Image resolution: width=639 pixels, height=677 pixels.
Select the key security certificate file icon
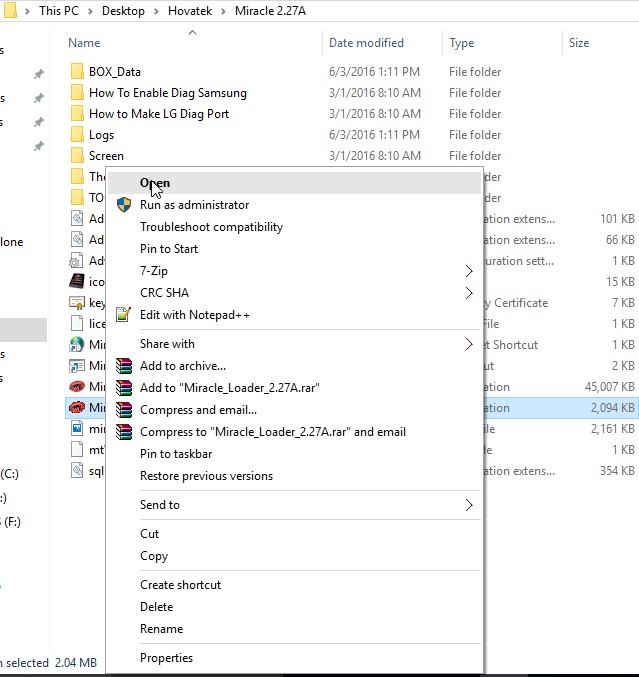[x=77, y=303]
